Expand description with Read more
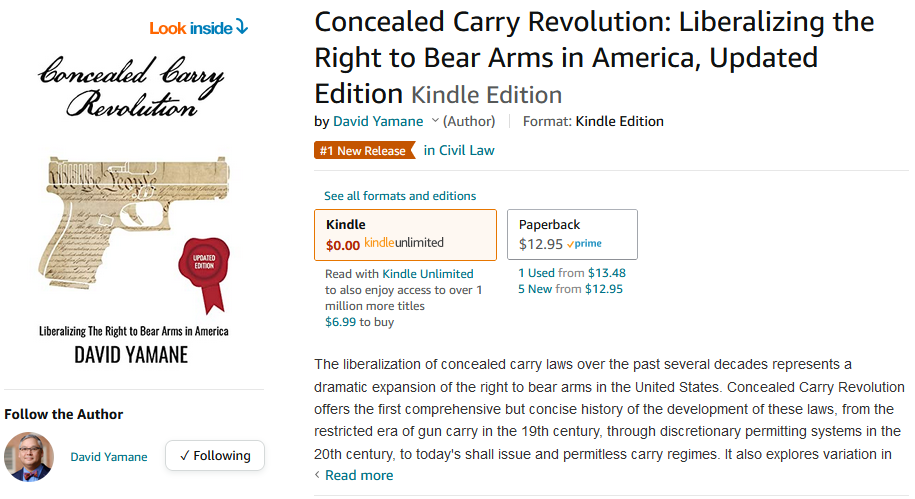This screenshot has width=915, height=499. point(358,476)
